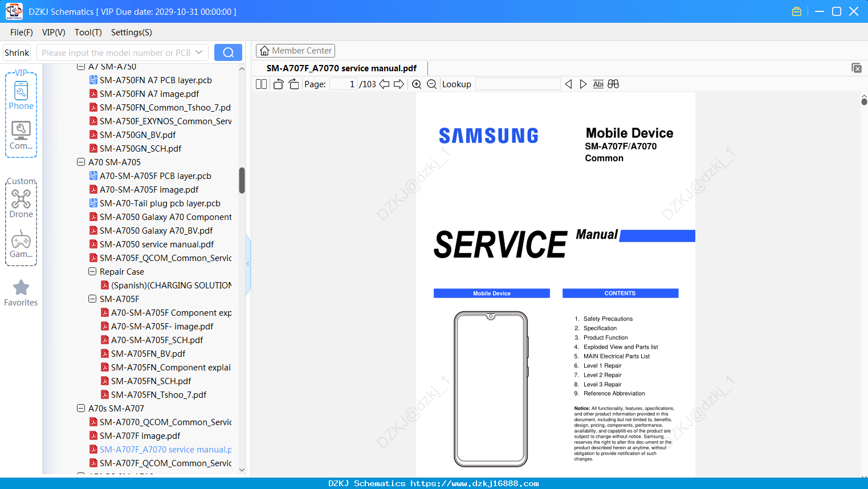Viewport: 868px width, 489px height.
Task: Go to the next PDF page
Action: 399,84
